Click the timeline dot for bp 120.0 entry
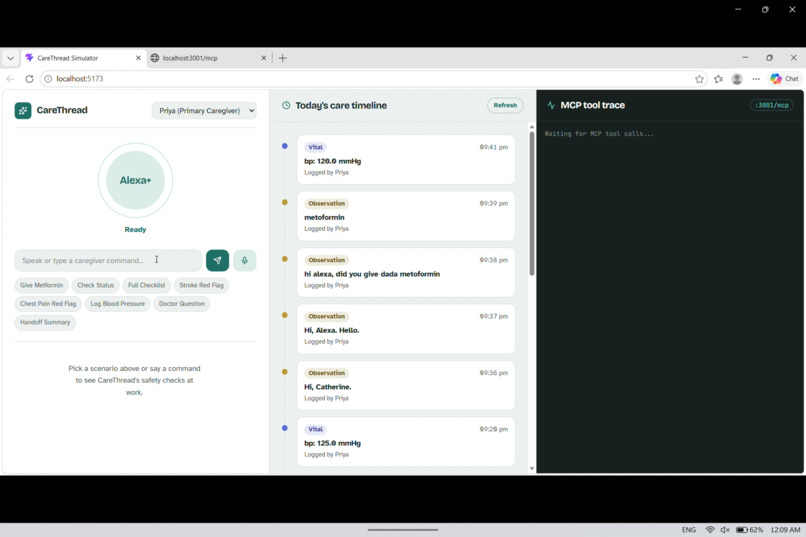806x537 pixels. click(x=285, y=146)
